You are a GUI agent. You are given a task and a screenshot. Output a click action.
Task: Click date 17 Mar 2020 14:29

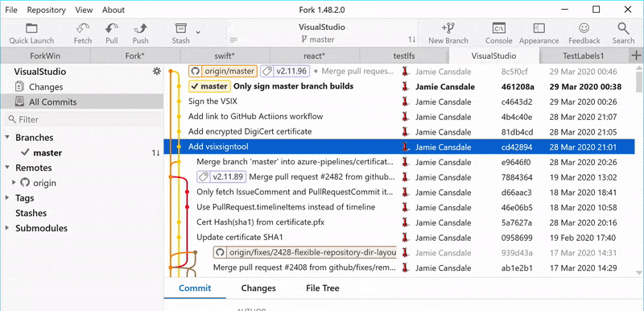click(x=583, y=267)
